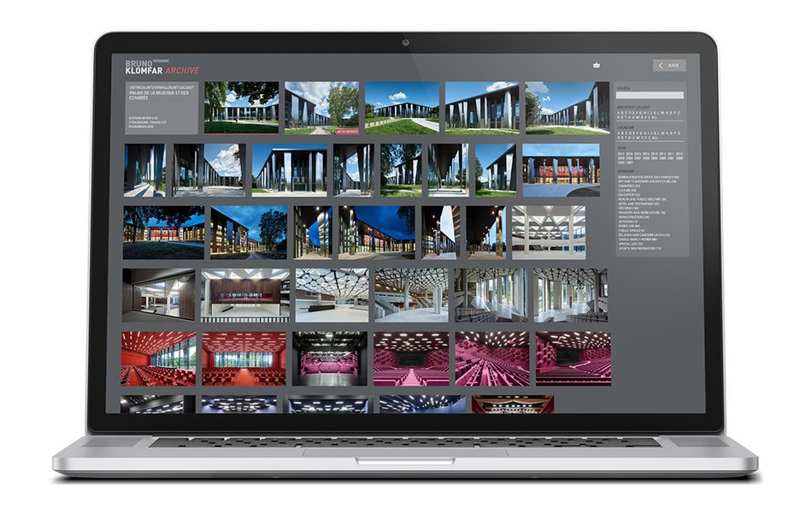Screen dimensions: 812x514
Task: Filter by year 1997
Action: coord(631,162)
